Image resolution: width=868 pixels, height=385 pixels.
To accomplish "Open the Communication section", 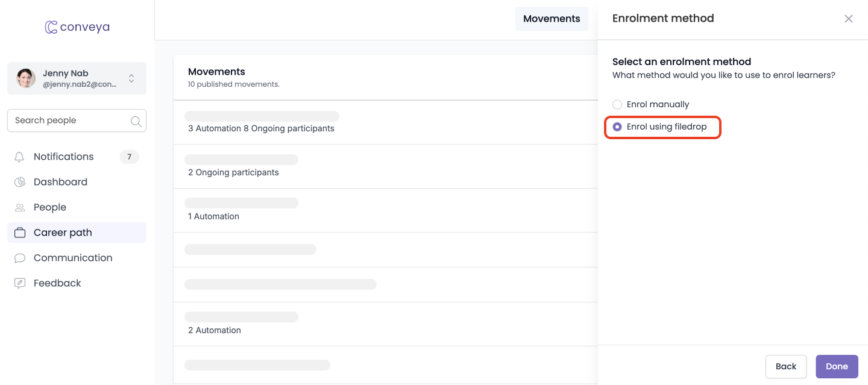I will pos(77,258).
